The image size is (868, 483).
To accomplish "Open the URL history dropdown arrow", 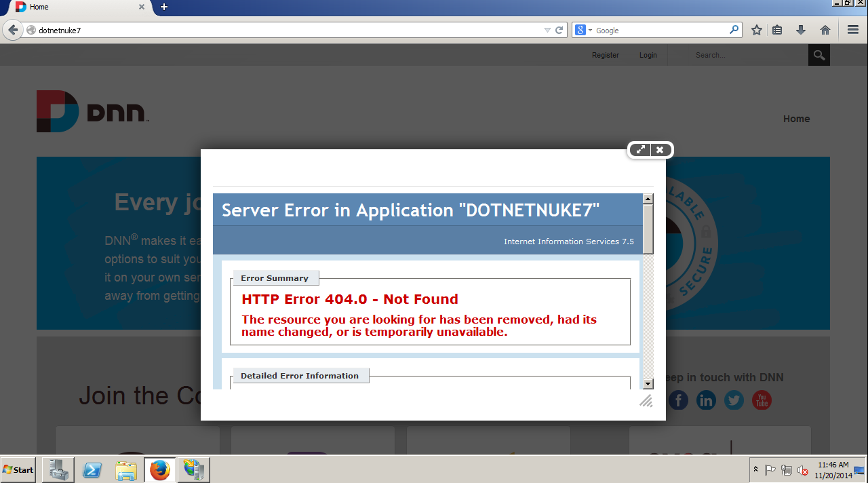I will coord(547,30).
